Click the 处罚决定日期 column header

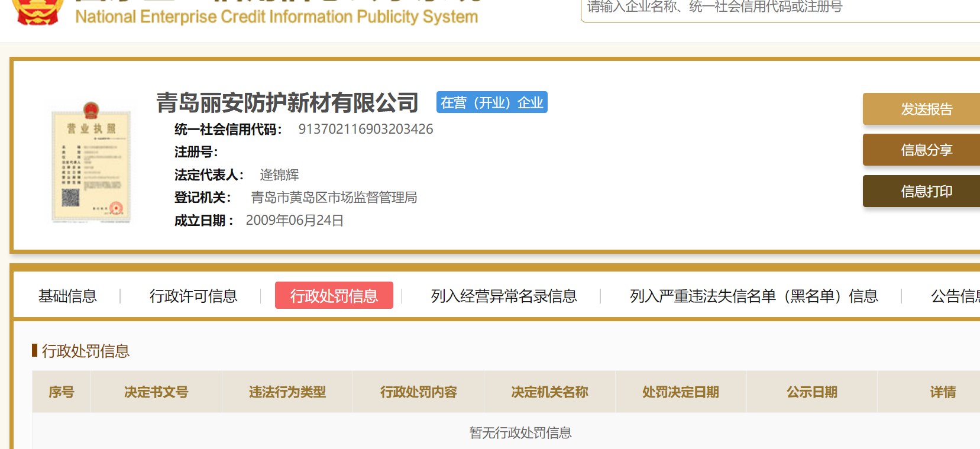[681, 392]
